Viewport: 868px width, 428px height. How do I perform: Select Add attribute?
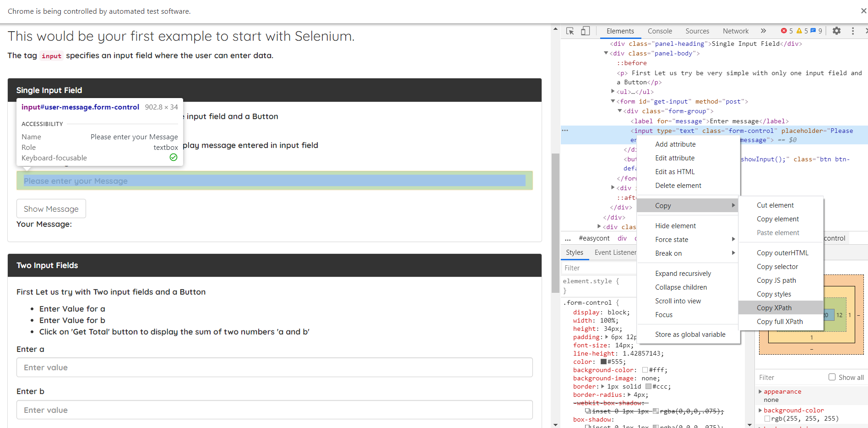click(x=688, y=144)
